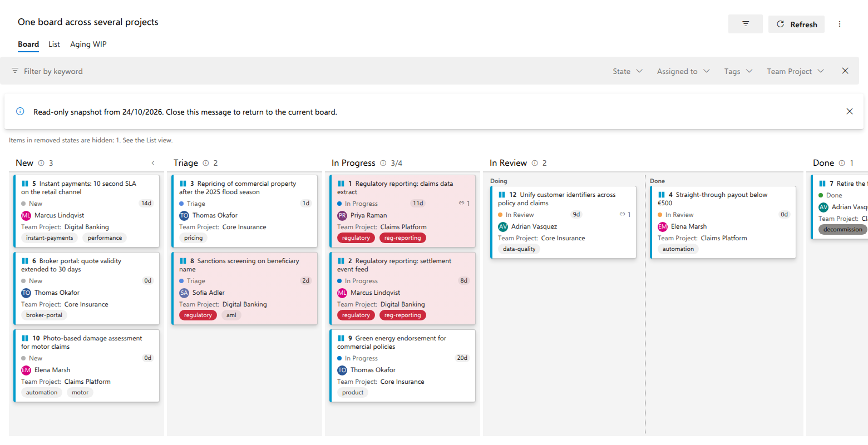Switch to the Aging WIP tab

point(88,44)
